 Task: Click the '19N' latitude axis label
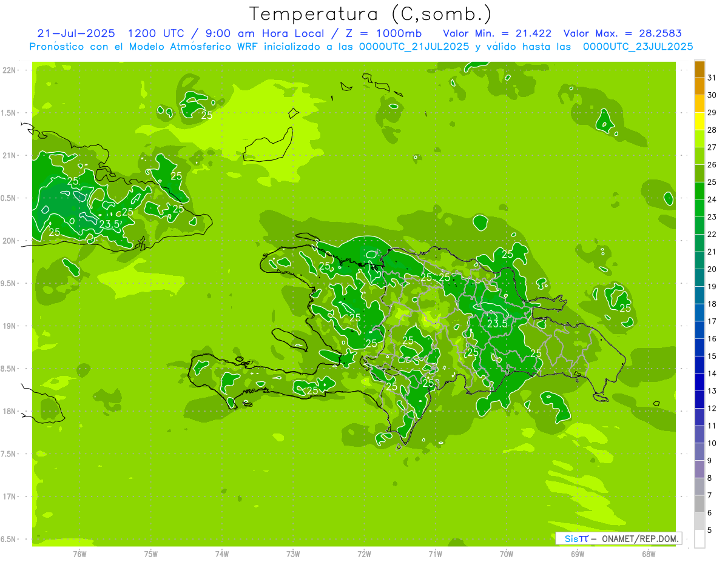10,326
